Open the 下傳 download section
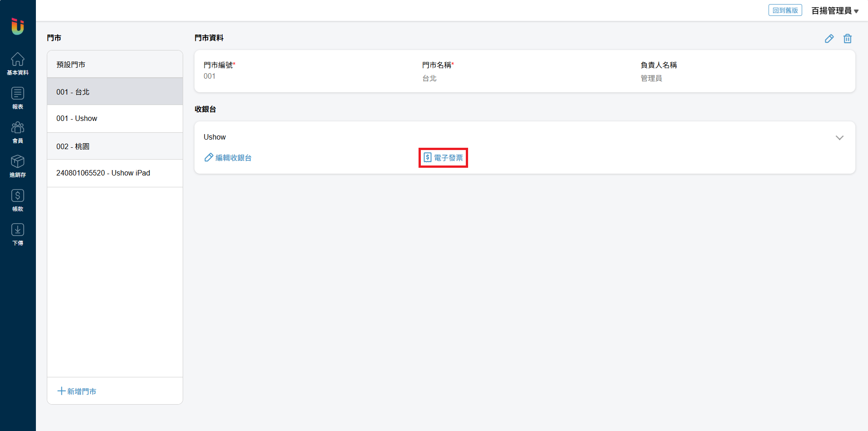 (18, 234)
